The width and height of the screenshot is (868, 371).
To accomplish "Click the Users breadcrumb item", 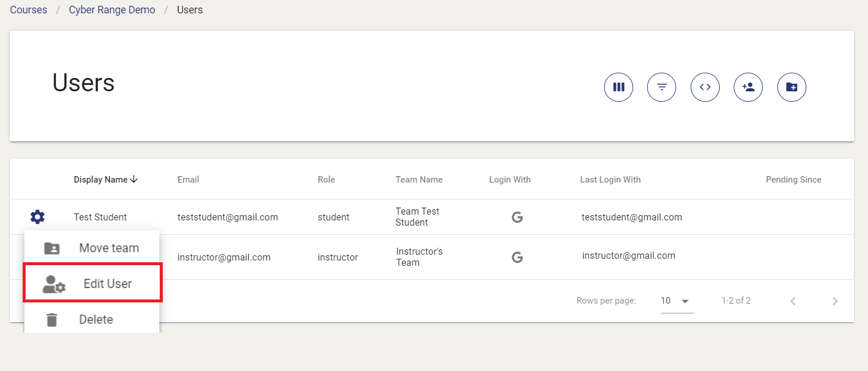I will click(190, 9).
